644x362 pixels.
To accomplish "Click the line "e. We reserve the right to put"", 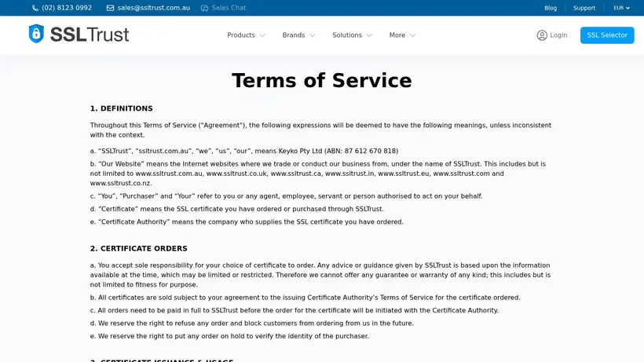I will (229, 336).
